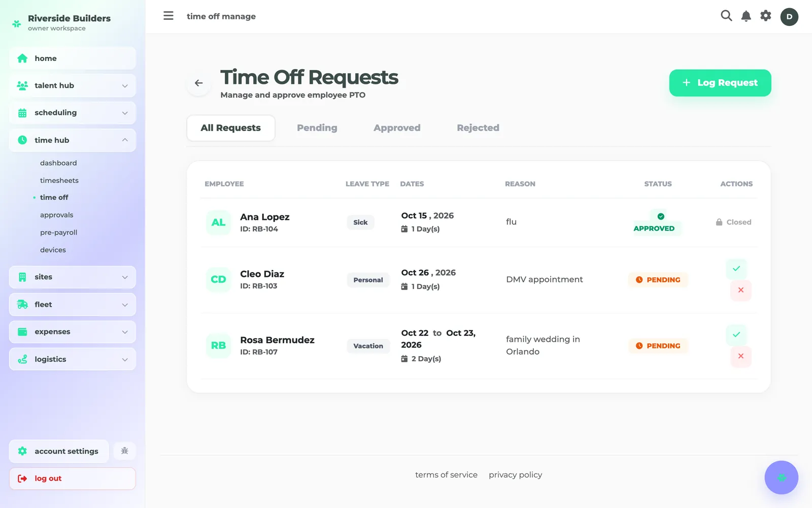Select the All Requests tab
812x508 pixels.
pyautogui.click(x=231, y=128)
